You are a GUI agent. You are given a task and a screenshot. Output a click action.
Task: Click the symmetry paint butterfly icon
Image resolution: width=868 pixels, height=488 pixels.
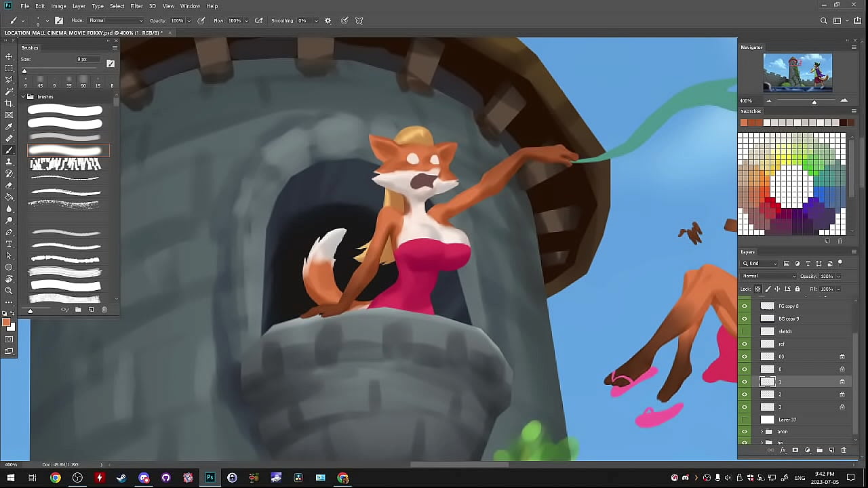(x=359, y=20)
